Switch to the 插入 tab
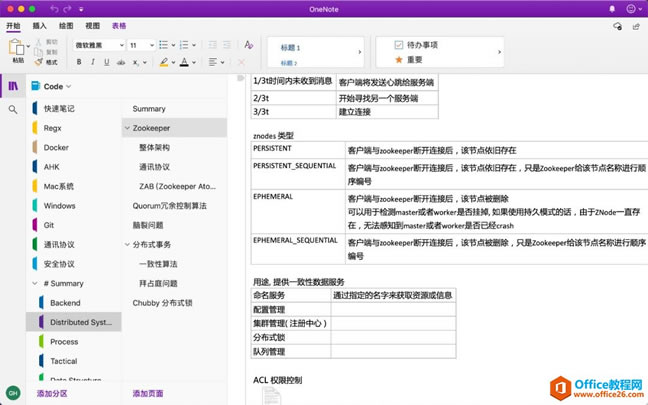Viewport: 648px width, 405px height. click(x=40, y=26)
